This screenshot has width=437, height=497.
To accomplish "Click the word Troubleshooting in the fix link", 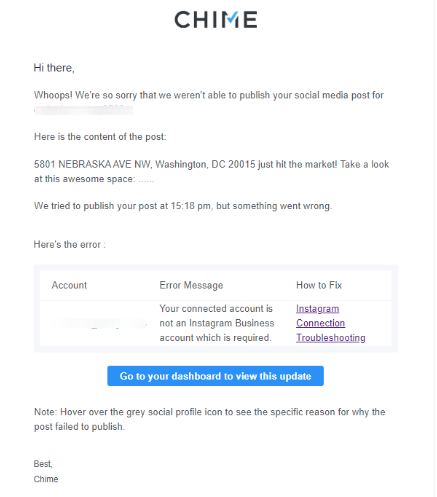I will click(331, 338).
